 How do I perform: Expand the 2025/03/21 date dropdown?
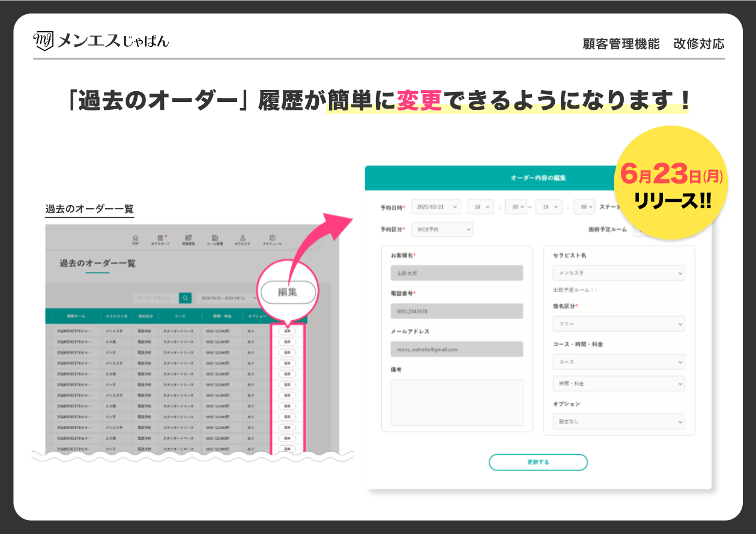pos(436,207)
